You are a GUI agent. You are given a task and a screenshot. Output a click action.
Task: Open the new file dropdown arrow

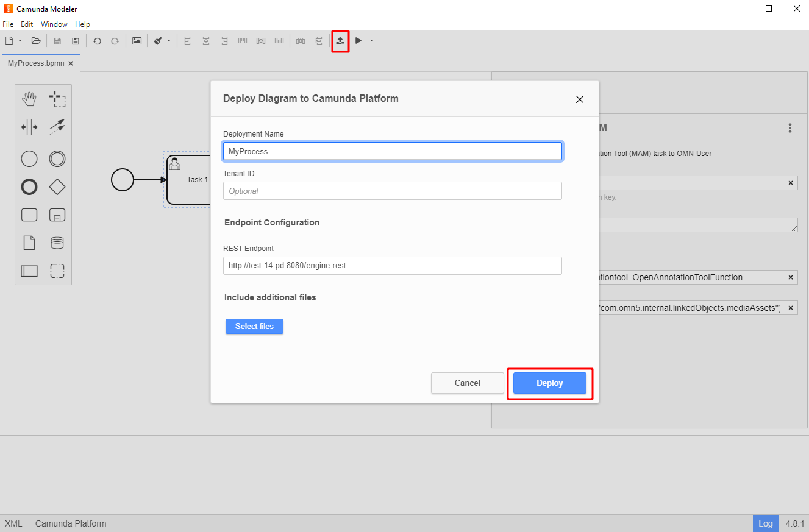(20, 41)
